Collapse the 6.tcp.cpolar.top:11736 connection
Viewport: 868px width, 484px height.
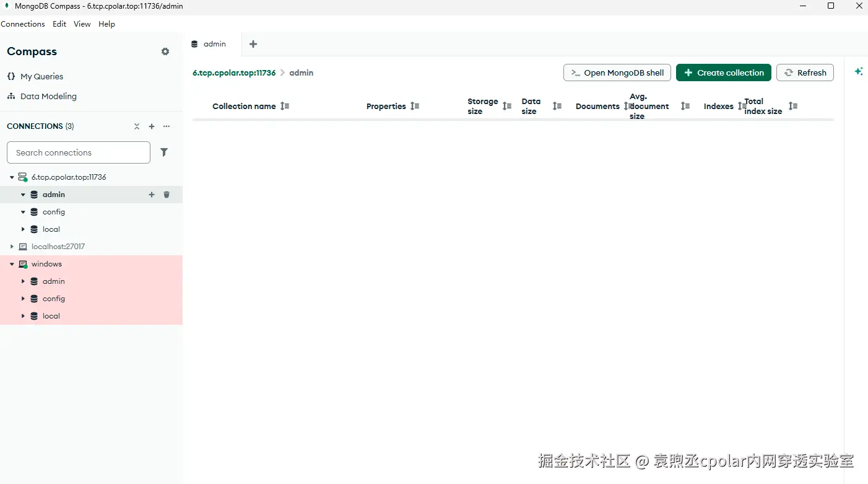(12, 177)
